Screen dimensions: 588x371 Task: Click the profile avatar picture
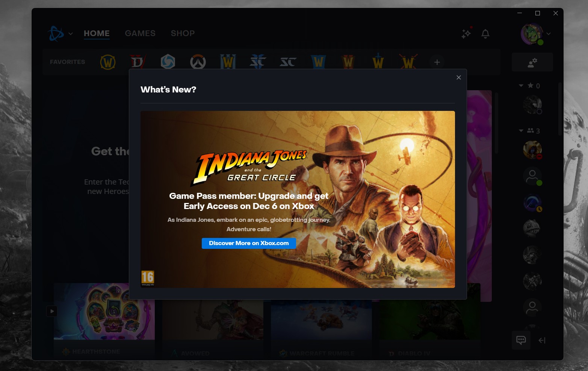click(532, 34)
